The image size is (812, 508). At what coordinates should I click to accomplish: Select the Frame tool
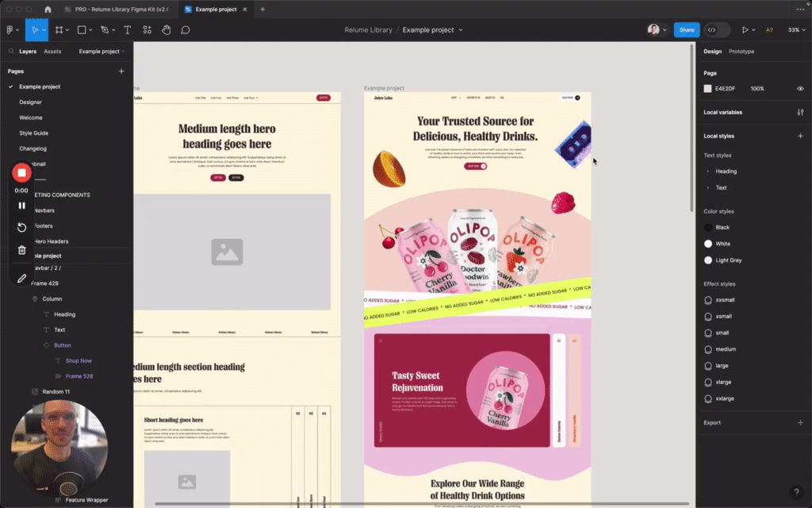(x=59, y=30)
